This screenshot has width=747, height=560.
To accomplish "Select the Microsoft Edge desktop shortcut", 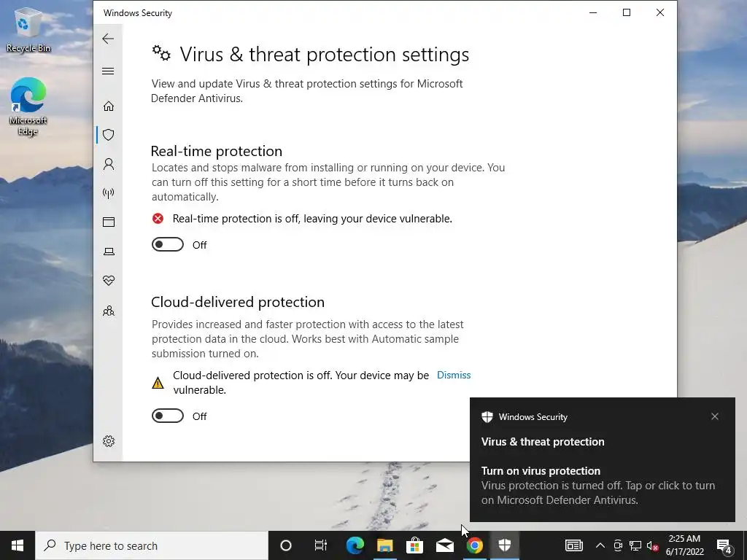I will tap(28, 106).
